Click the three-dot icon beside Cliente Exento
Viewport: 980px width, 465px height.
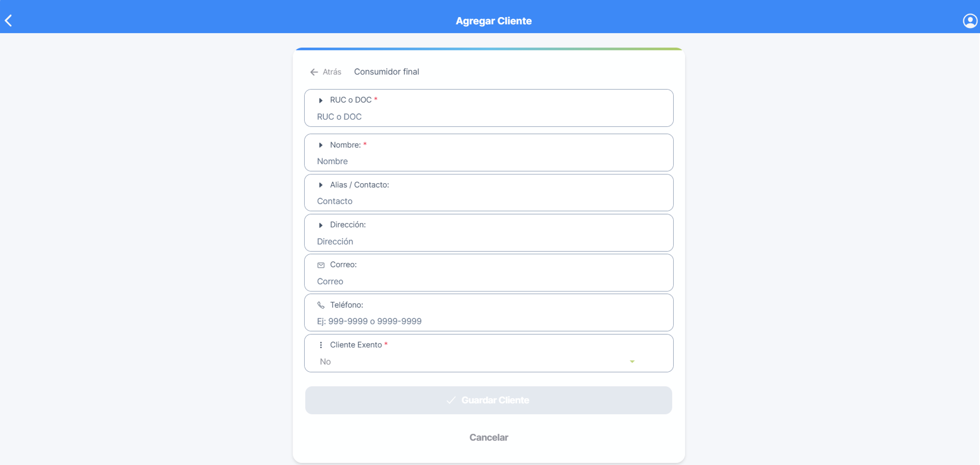coord(321,345)
